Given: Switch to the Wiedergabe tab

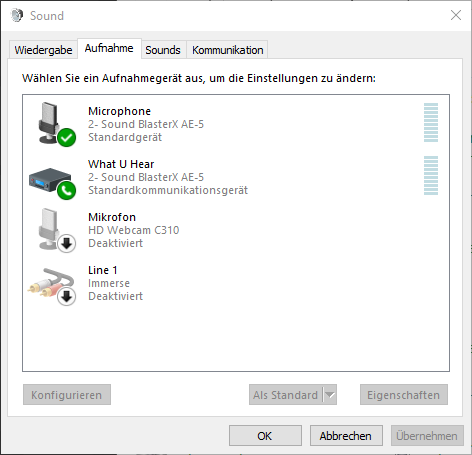Looking at the screenshot, I should 43,50.
